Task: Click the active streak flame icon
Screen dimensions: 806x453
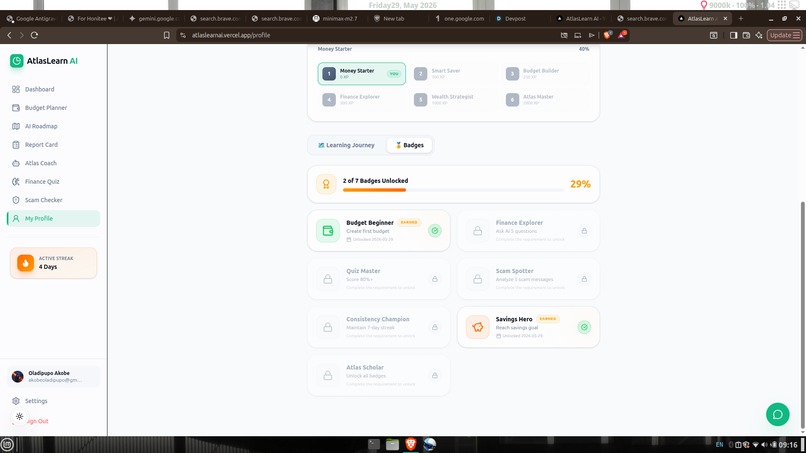Action: (x=25, y=263)
